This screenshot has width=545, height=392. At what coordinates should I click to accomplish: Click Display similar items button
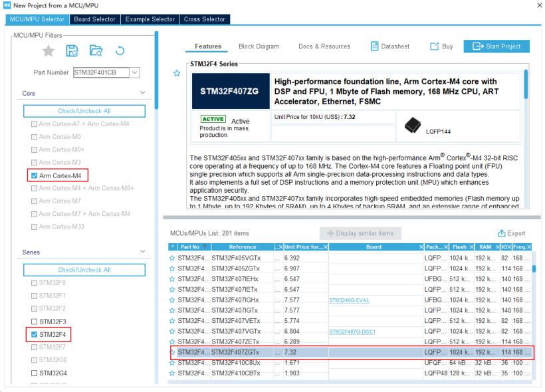[360, 233]
